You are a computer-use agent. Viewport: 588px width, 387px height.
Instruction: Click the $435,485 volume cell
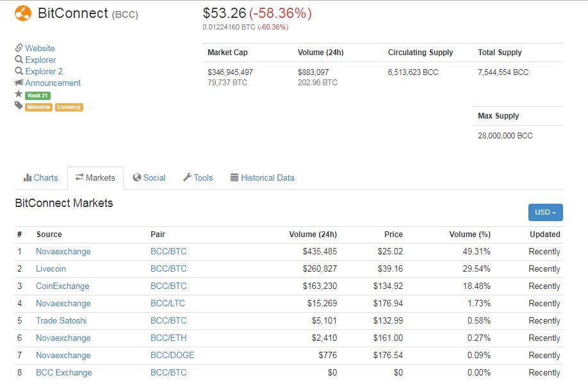[320, 251]
